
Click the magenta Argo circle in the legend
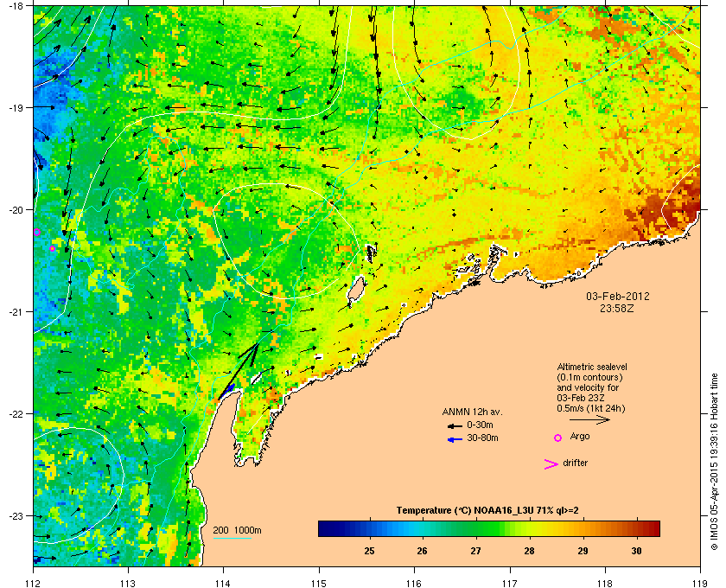pos(558,438)
